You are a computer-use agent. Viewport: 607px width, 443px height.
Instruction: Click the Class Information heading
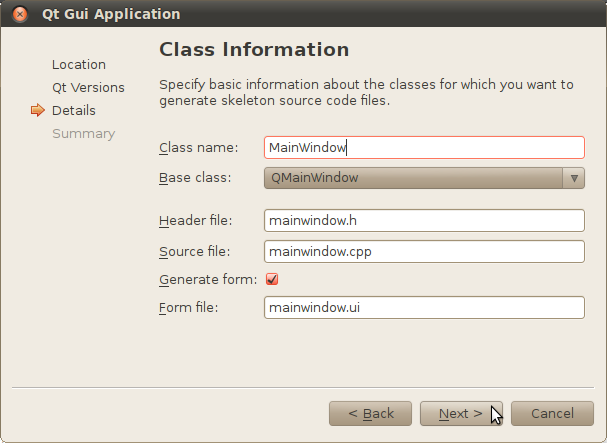[x=254, y=50]
